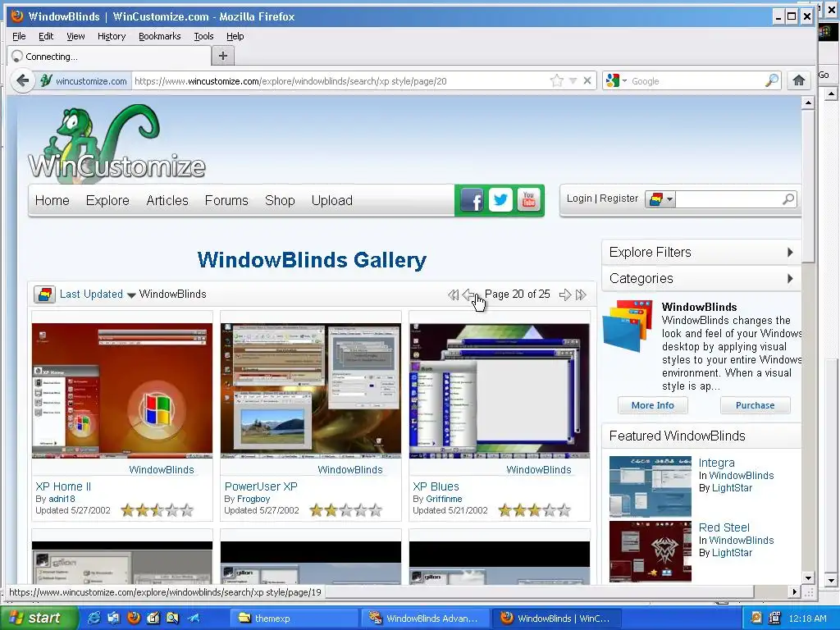Viewport: 840px width, 630px height.
Task: Open Google search engine dropdown
Action: click(x=617, y=81)
